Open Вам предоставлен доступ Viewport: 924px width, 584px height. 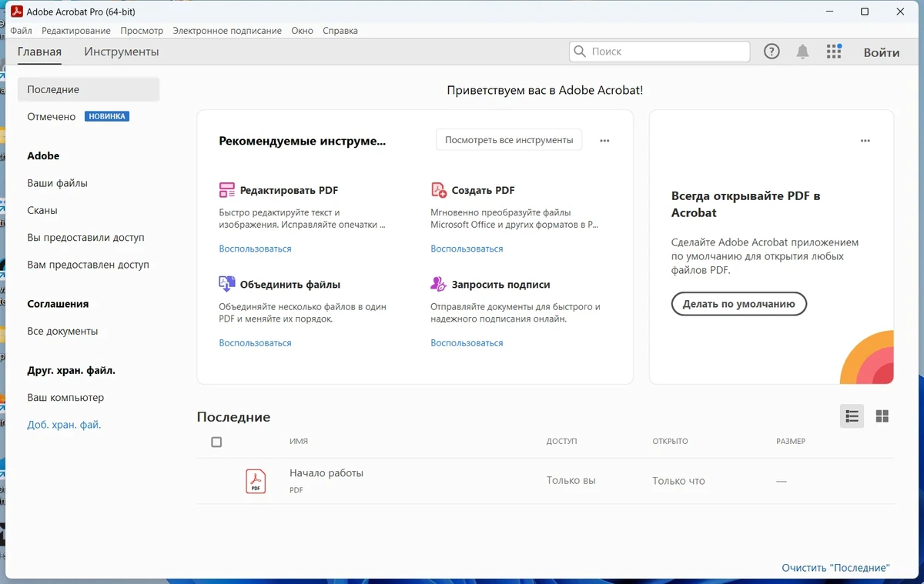pyautogui.click(x=88, y=265)
